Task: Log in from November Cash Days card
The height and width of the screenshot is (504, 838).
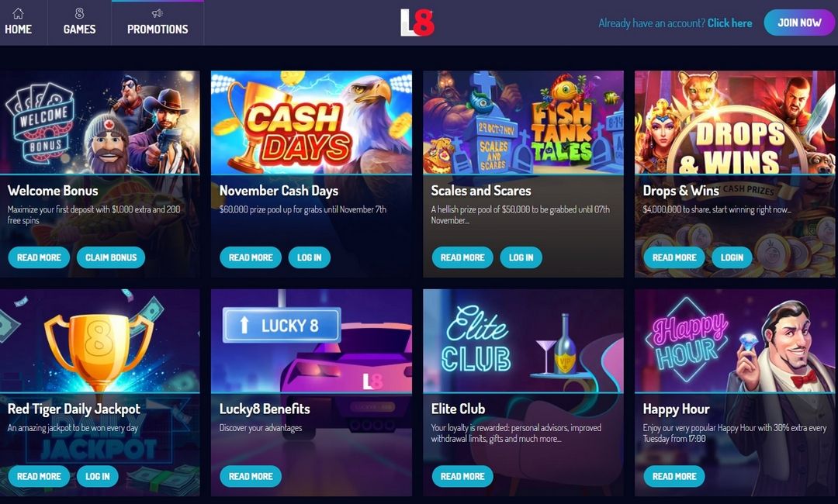Action: [x=310, y=257]
